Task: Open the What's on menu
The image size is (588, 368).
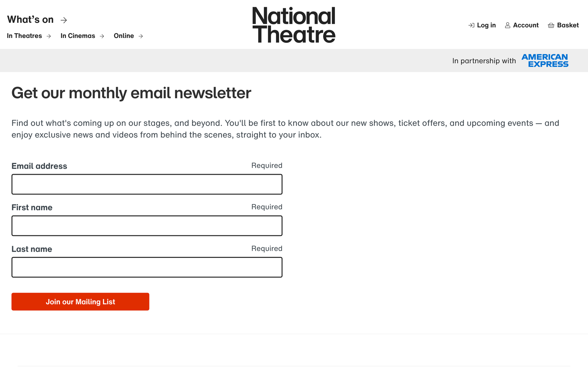Action: (x=36, y=19)
